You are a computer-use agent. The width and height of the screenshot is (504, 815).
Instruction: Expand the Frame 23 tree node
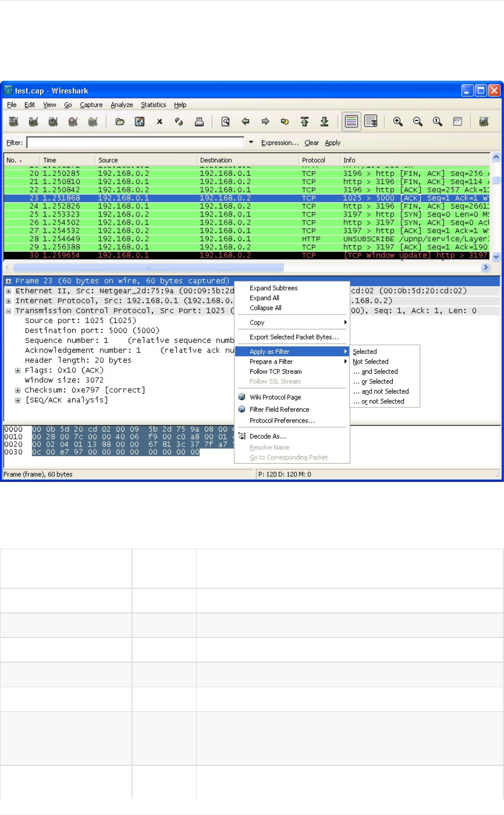coord(9,281)
